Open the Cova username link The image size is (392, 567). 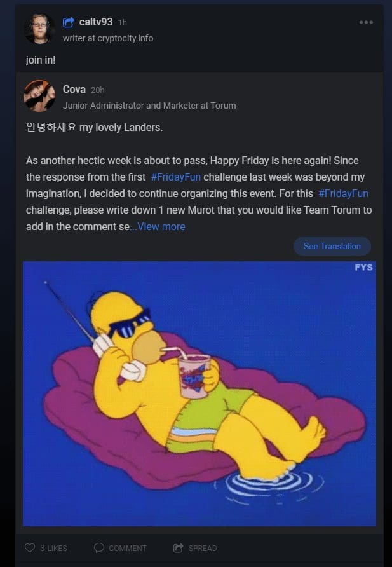coord(74,90)
